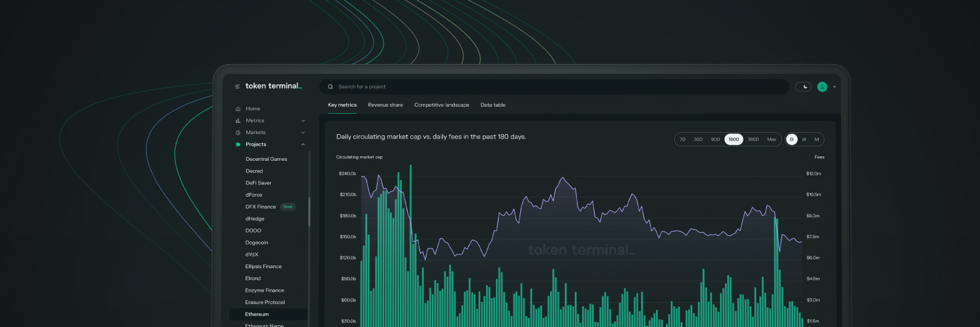Click the $150.0b axis value
Screen dimensions: 980x327
pos(348,237)
